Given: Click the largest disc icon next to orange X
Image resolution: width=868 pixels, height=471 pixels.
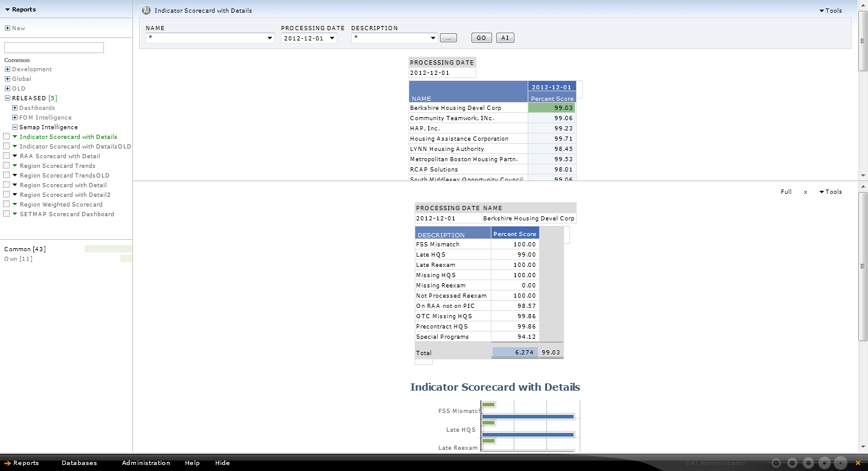Looking at the screenshot, I should pos(841,463).
